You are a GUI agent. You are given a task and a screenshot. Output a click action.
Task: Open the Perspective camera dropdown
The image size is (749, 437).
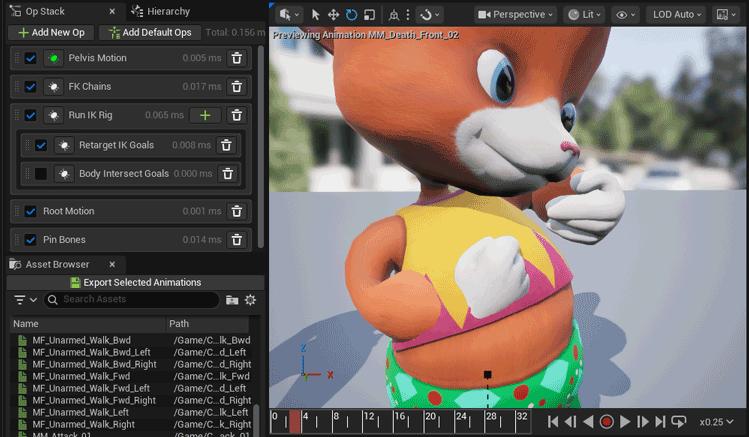click(515, 15)
